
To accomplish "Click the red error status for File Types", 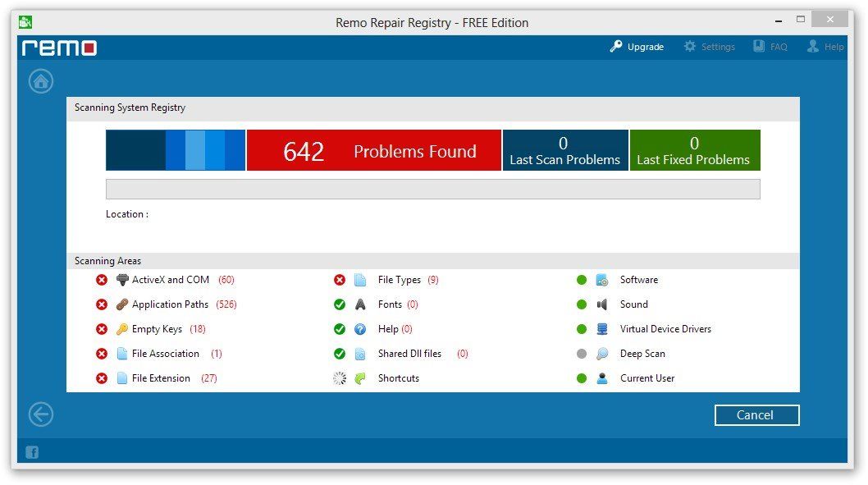I will click(x=340, y=280).
